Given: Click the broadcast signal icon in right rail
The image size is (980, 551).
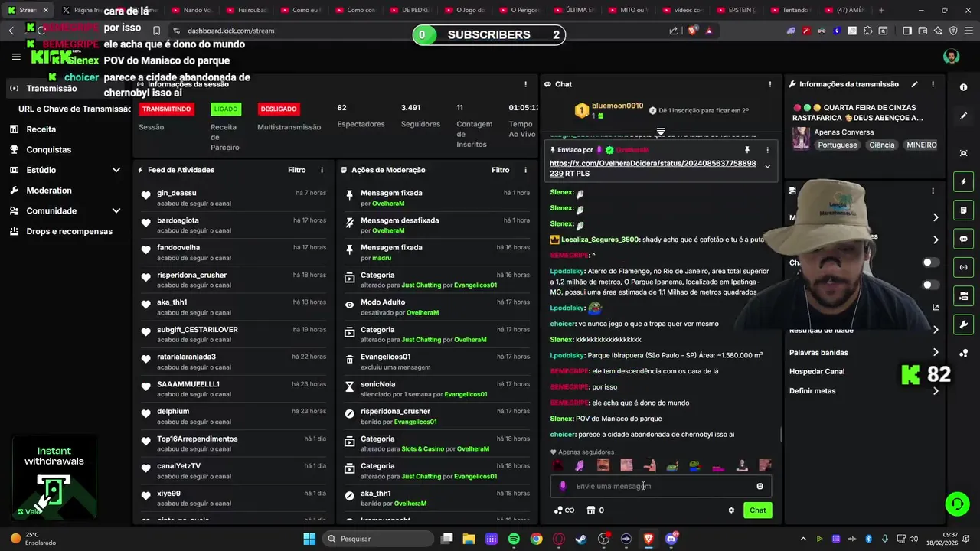Looking at the screenshot, I should pyautogui.click(x=963, y=267).
